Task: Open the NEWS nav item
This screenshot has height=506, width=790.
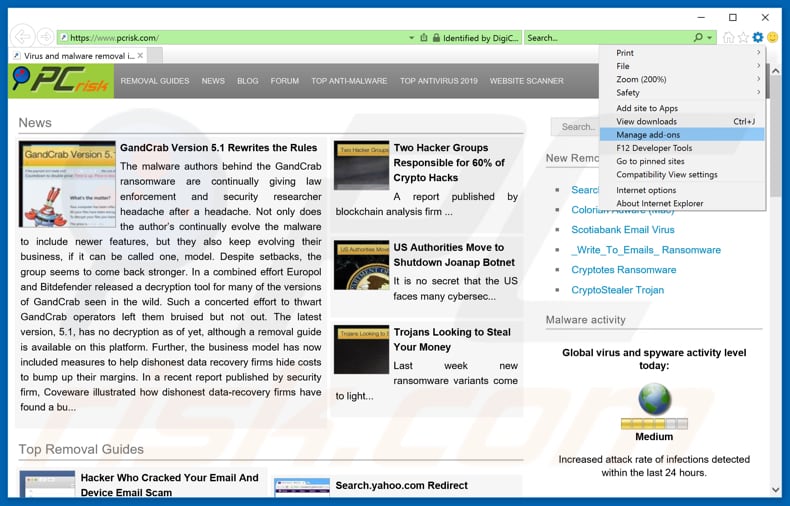Action: point(213,81)
